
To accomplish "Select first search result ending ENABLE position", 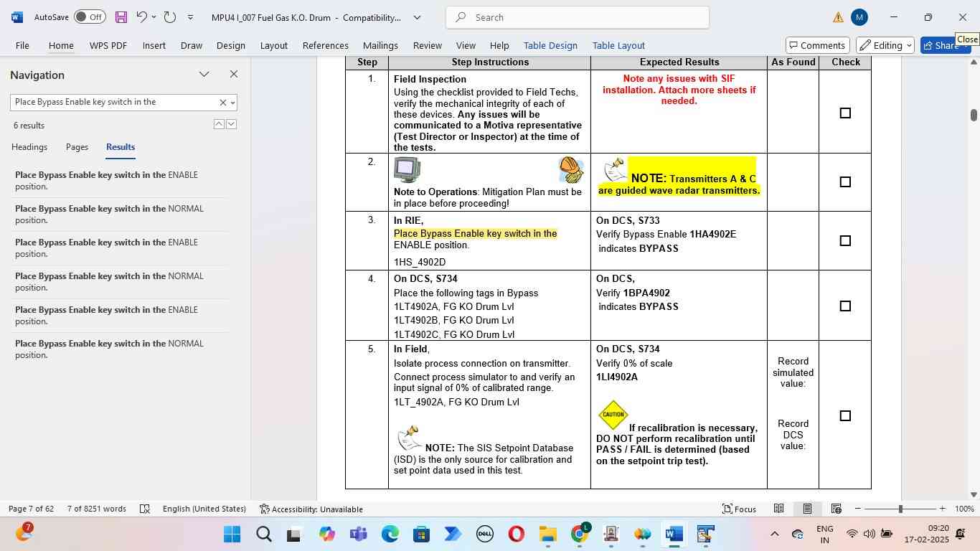I will pos(119,181).
